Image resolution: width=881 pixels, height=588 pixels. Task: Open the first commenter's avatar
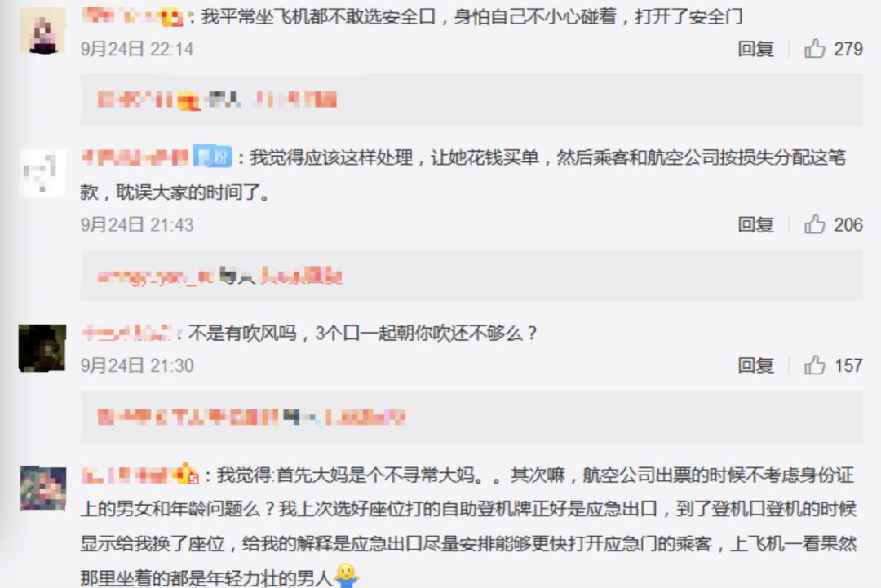coord(42,30)
